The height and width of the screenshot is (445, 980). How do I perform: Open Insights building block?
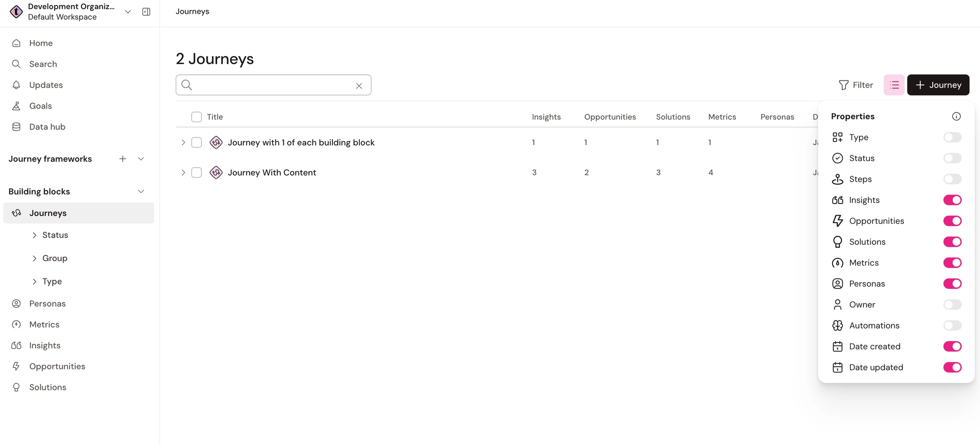click(x=45, y=345)
